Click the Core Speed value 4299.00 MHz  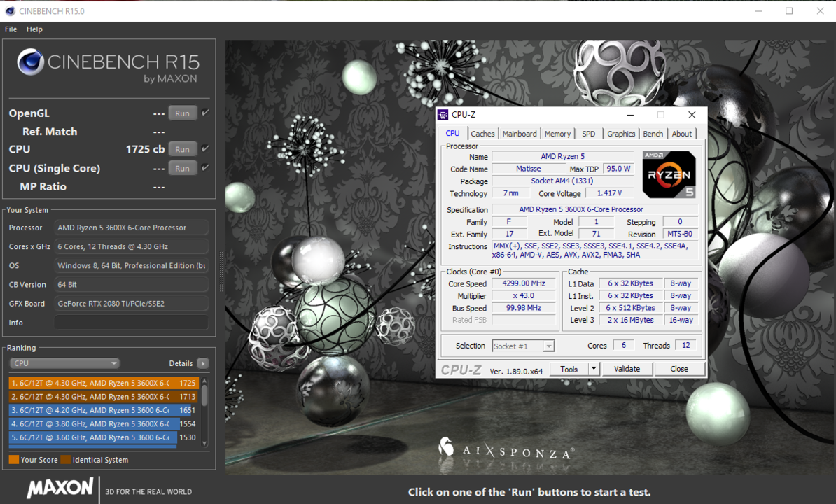524,283
